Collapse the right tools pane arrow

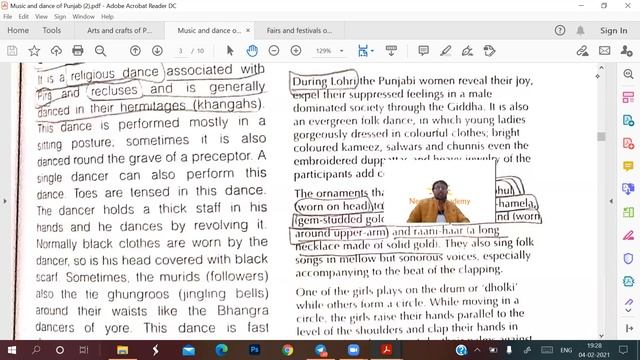click(611, 201)
